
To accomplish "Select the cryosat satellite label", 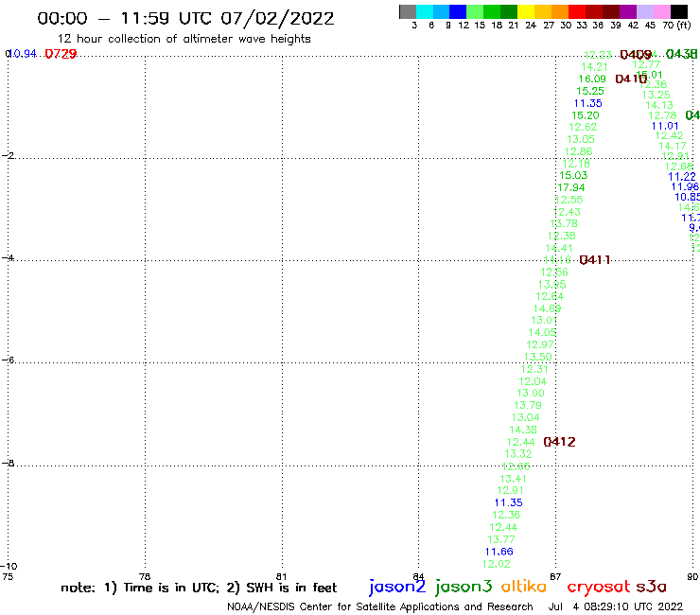I will coord(599,587).
